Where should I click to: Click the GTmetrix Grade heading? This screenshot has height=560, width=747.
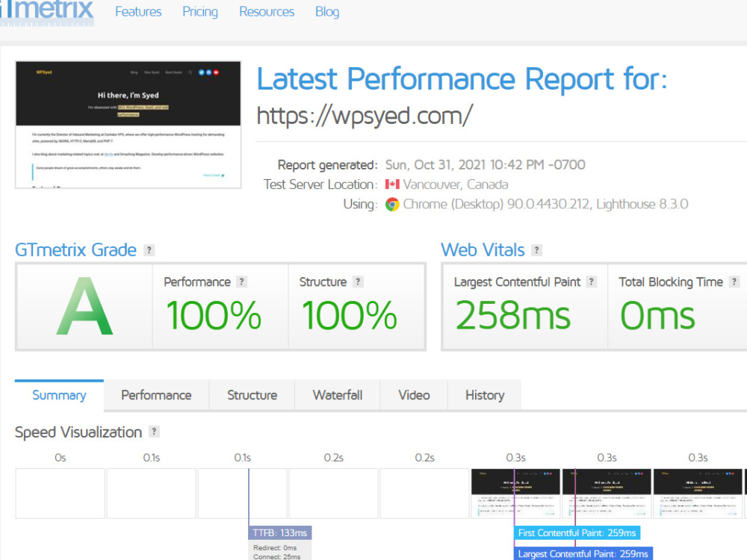pos(75,250)
